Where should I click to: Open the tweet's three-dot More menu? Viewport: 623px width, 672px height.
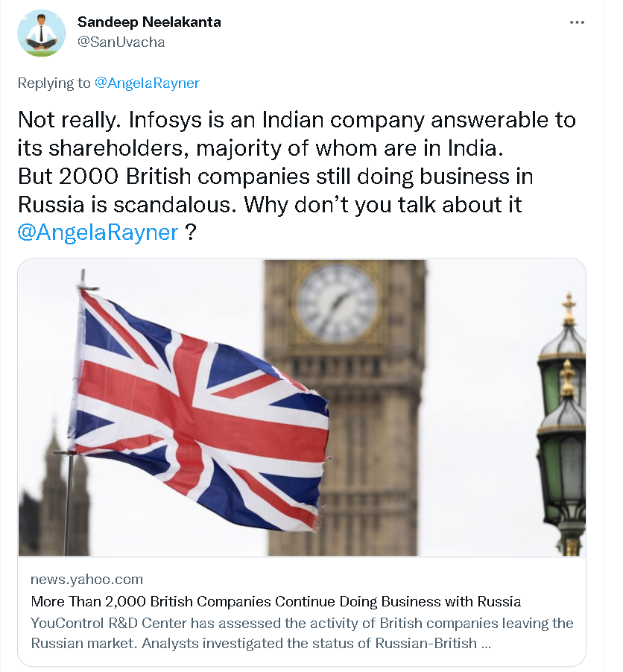click(x=577, y=22)
